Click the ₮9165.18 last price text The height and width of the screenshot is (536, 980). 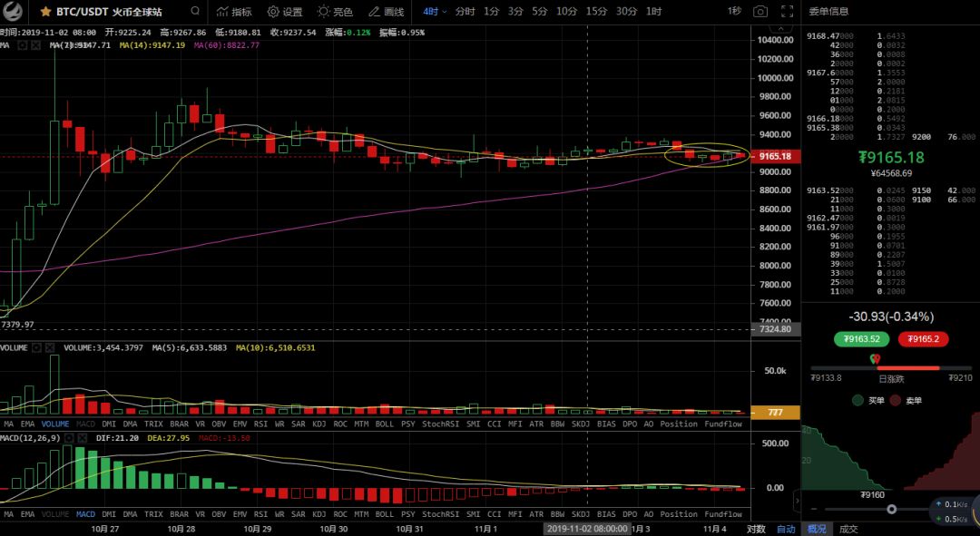[891, 158]
